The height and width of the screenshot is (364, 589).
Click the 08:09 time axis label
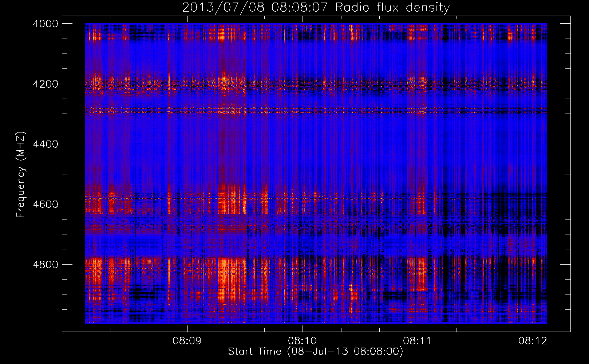[187, 341]
